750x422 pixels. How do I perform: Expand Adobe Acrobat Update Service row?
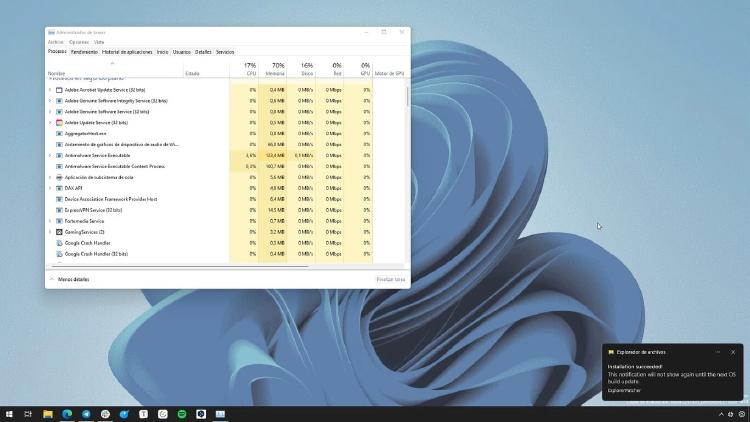(50, 90)
